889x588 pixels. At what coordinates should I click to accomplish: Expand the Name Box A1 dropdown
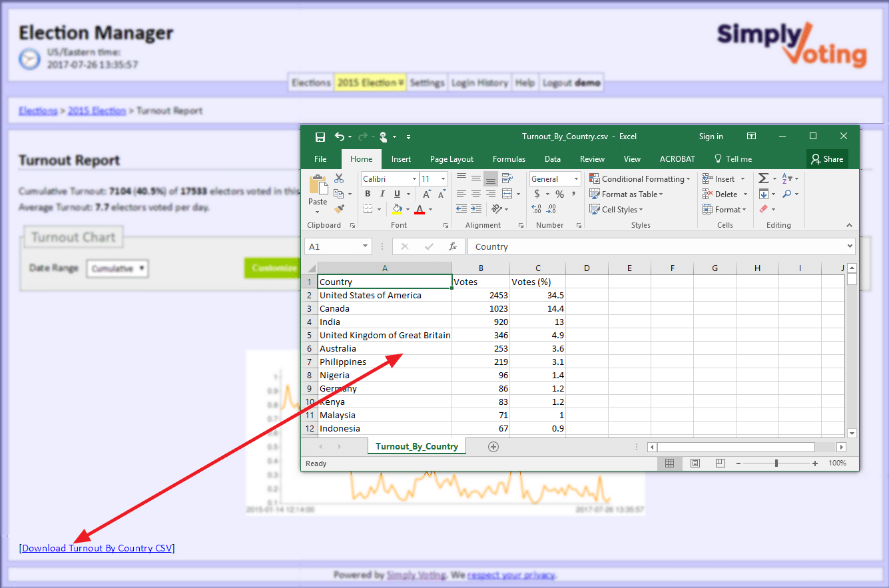click(x=366, y=246)
